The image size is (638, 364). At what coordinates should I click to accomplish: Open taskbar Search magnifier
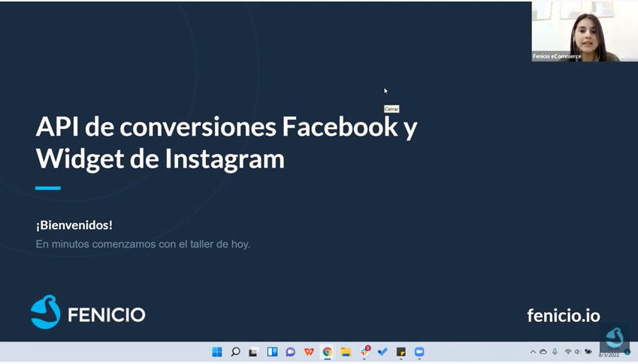235,352
